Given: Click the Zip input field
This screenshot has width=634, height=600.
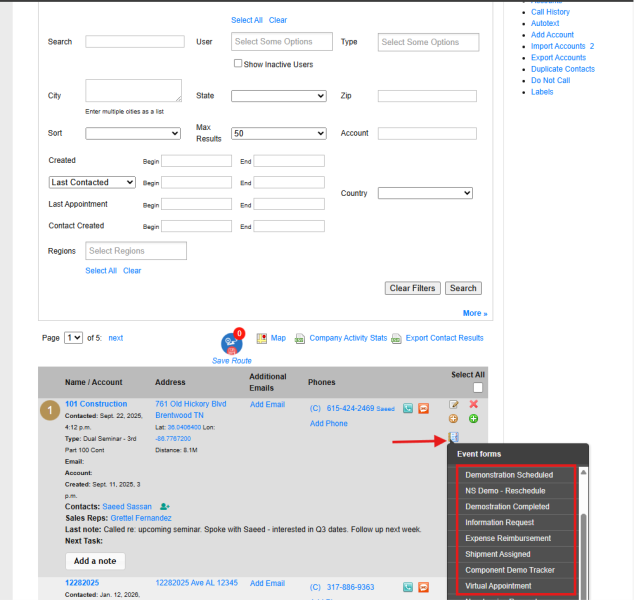Looking at the screenshot, I should pyautogui.click(x=427, y=96).
